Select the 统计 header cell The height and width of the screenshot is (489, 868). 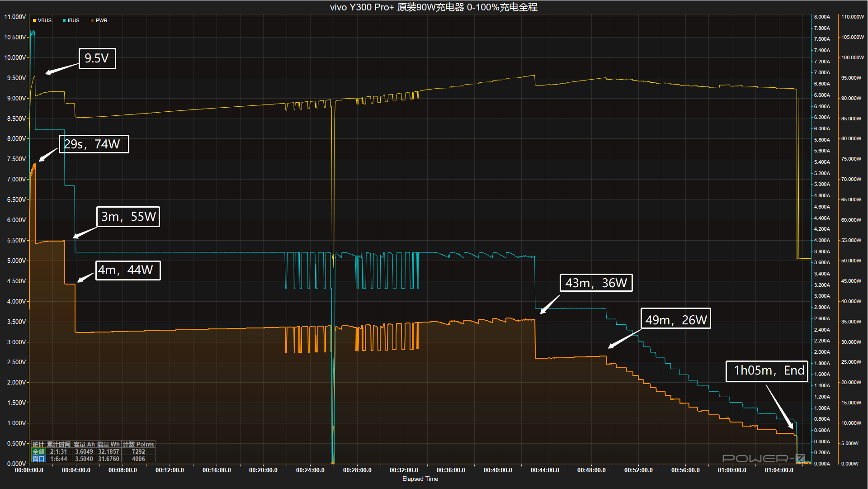[x=38, y=445]
